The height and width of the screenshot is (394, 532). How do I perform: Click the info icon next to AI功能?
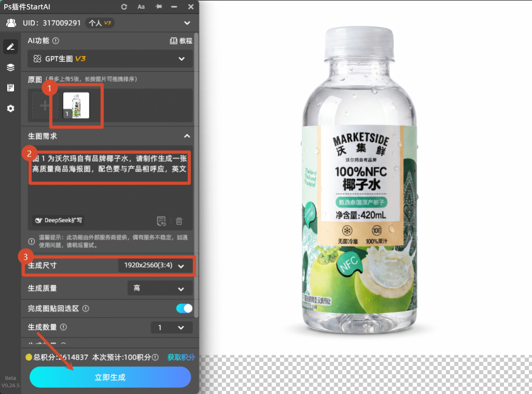(56, 41)
